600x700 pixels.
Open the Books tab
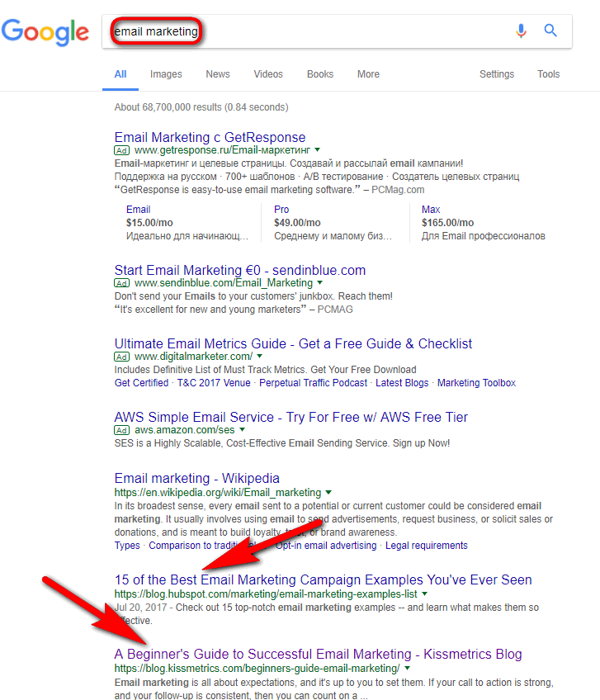click(x=320, y=74)
